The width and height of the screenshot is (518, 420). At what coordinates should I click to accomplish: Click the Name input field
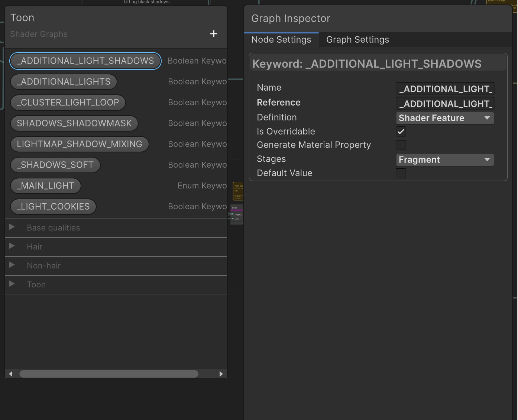tap(445, 88)
